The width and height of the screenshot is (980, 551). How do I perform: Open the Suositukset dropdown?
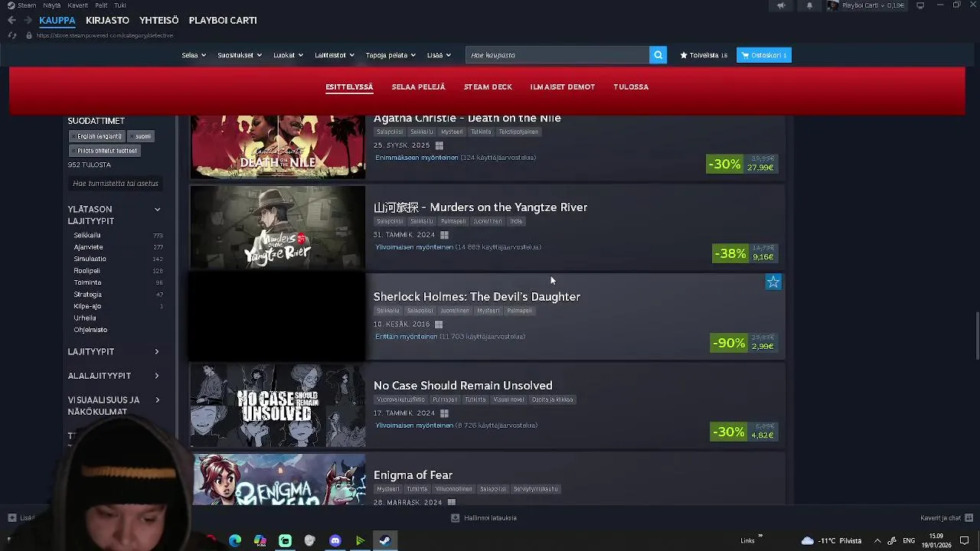[x=240, y=55]
